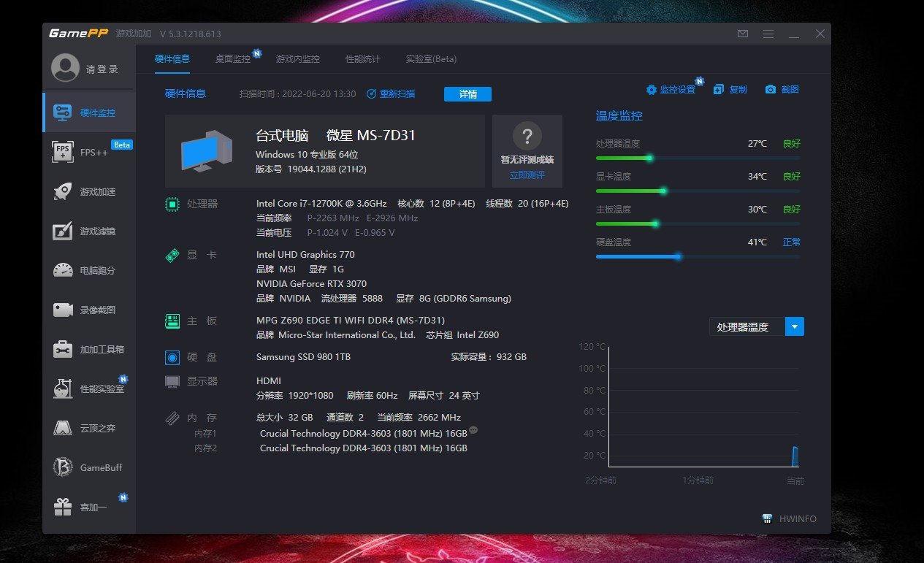Click the 主板 motherboard icon
Image resolution: width=924 pixels, height=563 pixels.
[172, 321]
